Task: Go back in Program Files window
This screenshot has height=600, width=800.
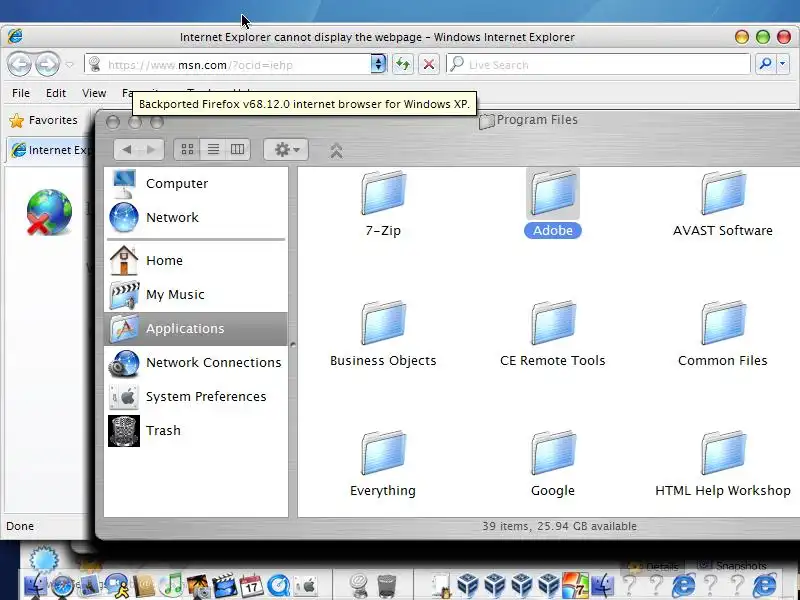Action: coord(127,149)
